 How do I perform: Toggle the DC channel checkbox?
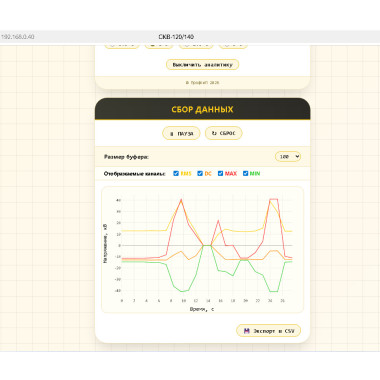[200, 173]
